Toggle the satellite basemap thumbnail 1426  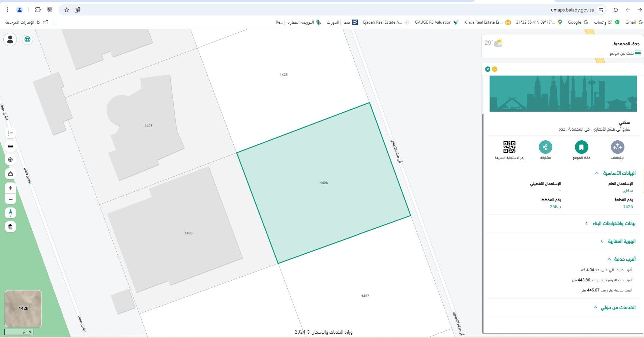[x=23, y=308]
